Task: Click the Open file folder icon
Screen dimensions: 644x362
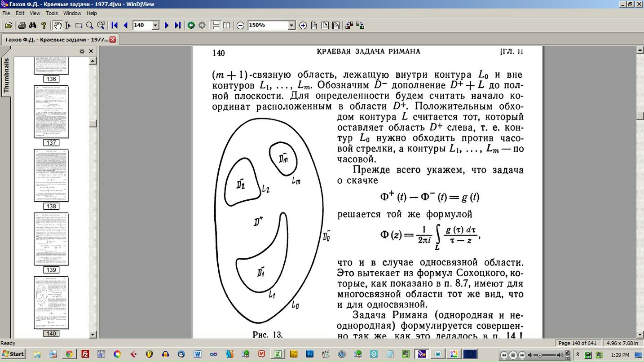Action: (9, 26)
